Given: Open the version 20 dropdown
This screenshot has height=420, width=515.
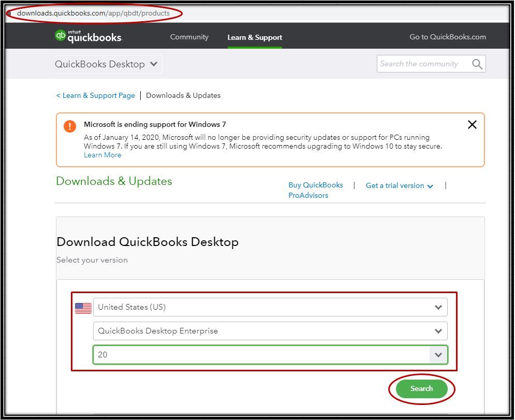Looking at the screenshot, I should [270, 355].
